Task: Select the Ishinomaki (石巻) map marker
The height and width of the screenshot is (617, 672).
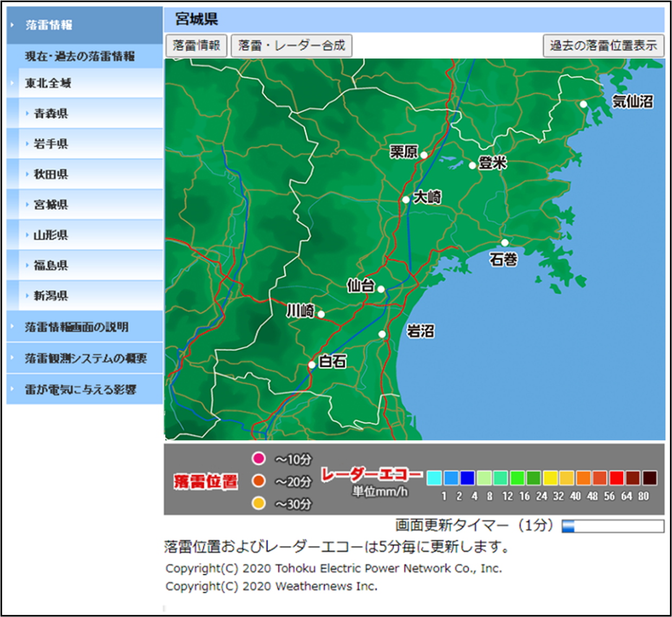Action: point(505,243)
